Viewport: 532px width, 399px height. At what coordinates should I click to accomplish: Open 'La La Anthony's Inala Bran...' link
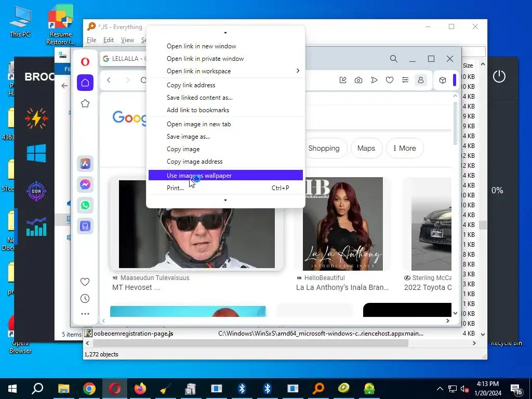tap(342, 287)
